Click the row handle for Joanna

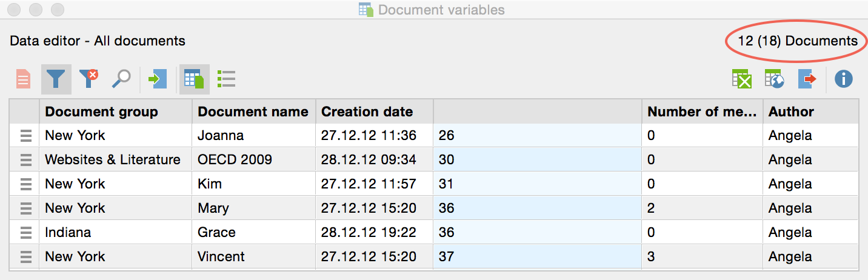[25, 136]
